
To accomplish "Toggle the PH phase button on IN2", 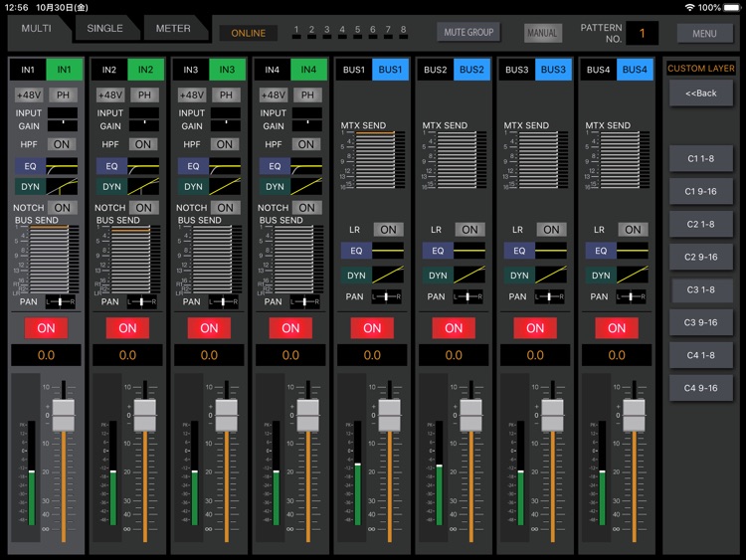I will click(x=144, y=95).
